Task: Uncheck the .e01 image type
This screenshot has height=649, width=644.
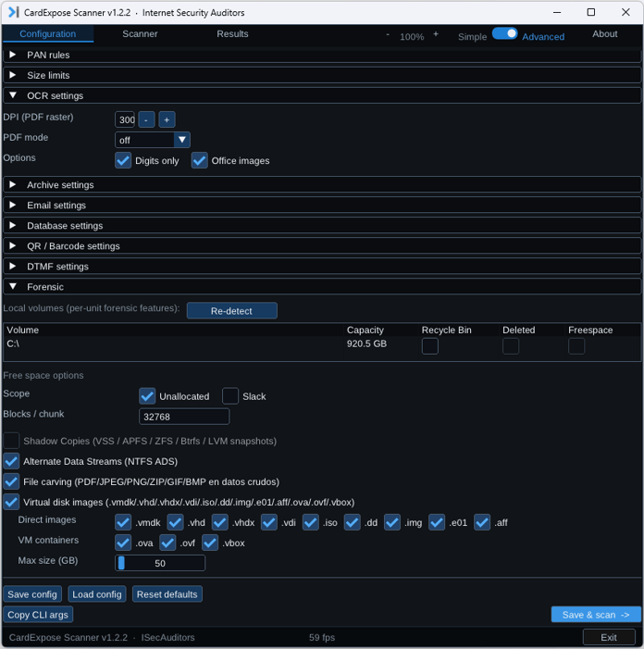Action: pos(437,522)
